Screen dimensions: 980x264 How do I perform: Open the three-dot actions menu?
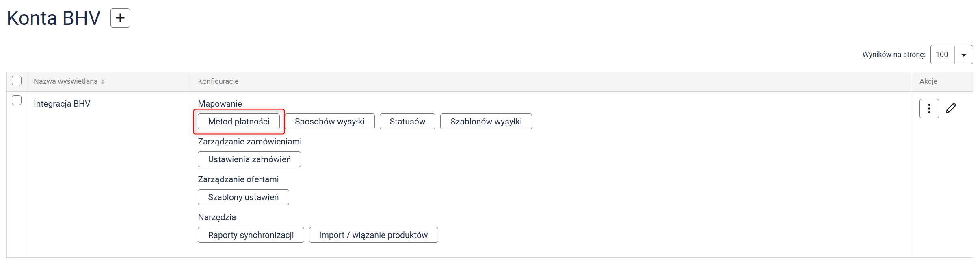[x=929, y=109]
